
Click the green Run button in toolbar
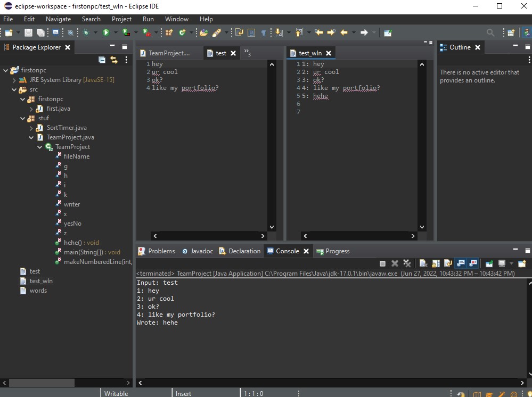(x=106, y=32)
